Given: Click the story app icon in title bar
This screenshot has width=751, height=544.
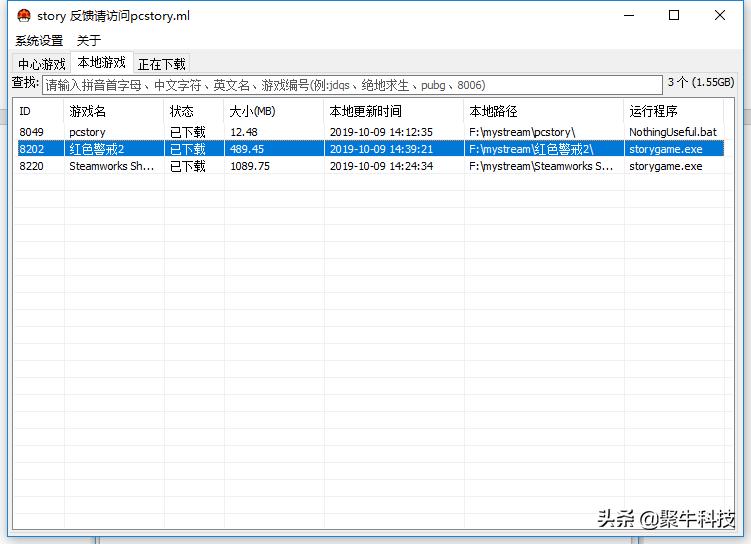Looking at the screenshot, I should [23, 16].
